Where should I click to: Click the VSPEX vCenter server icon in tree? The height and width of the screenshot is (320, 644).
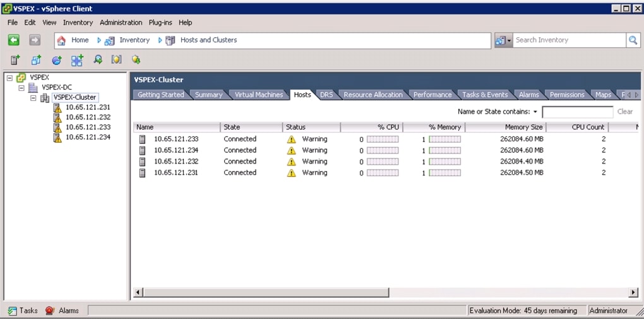[x=21, y=77]
